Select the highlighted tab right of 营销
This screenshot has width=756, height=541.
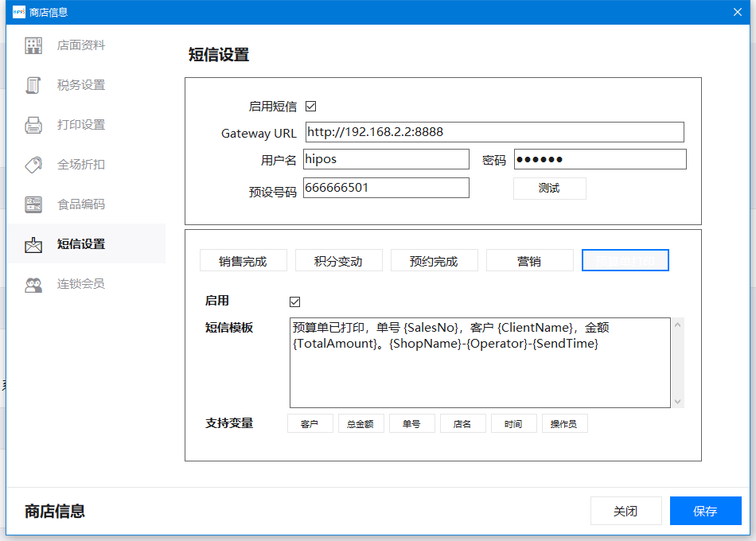[625, 260]
